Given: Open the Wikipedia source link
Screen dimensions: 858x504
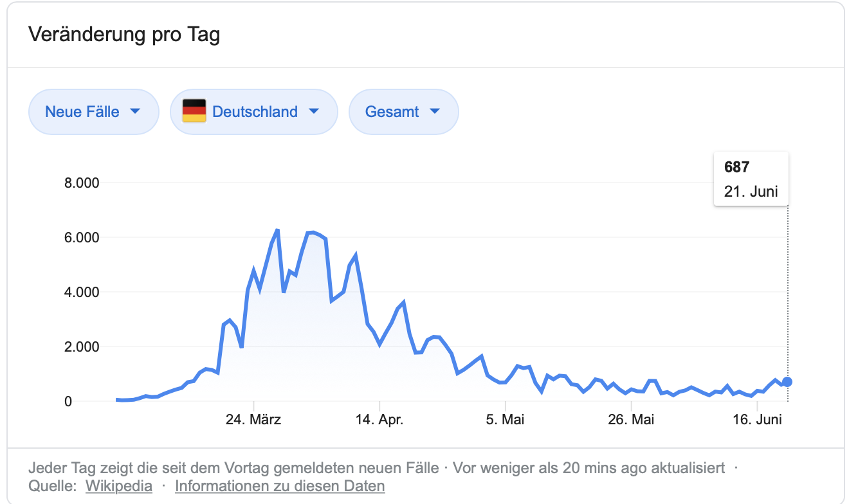Looking at the screenshot, I should 119,486.
